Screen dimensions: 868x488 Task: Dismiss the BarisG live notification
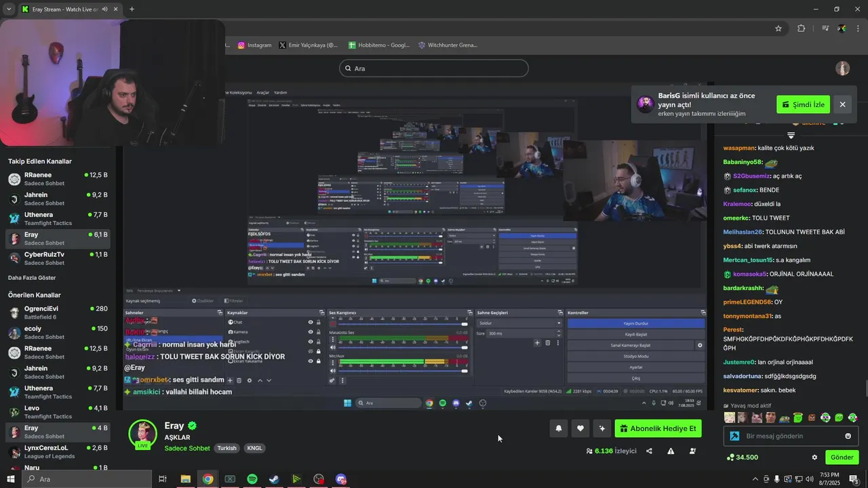(x=842, y=104)
